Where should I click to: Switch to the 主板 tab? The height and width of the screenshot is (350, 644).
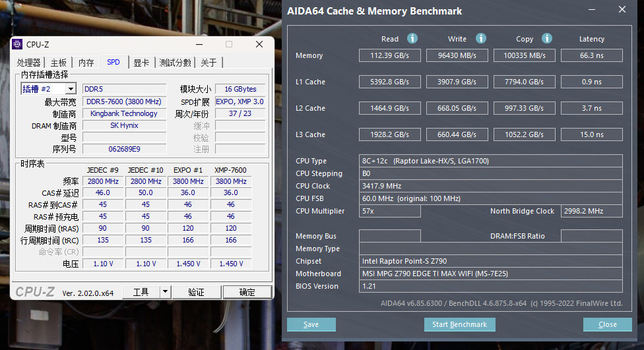[x=59, y=63]
